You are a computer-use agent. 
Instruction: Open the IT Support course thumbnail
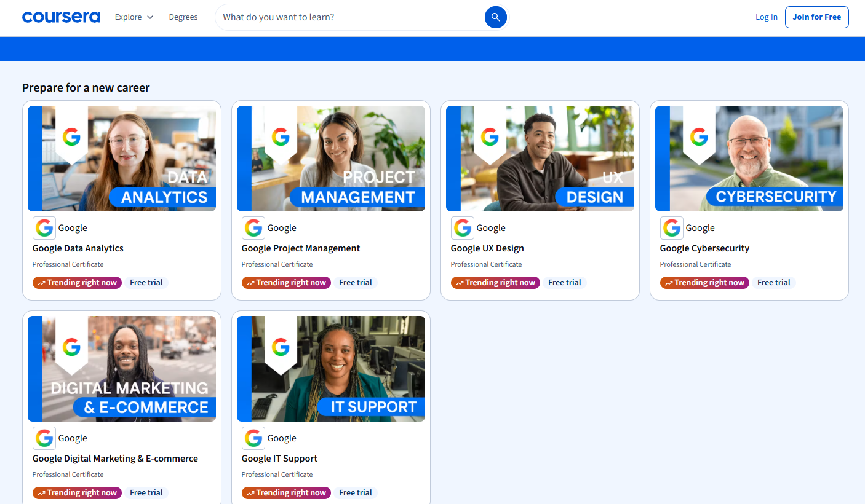(331, 369)
